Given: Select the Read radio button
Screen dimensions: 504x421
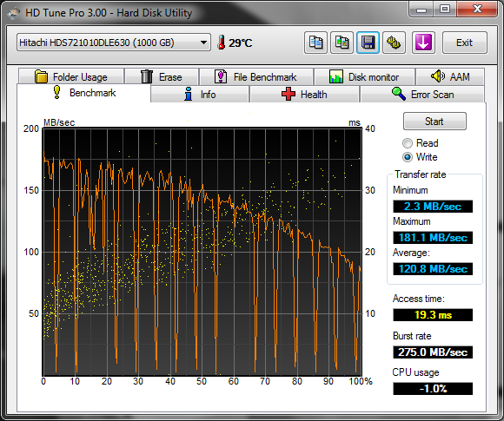Looking at the screenshot, I should (408, 143).
